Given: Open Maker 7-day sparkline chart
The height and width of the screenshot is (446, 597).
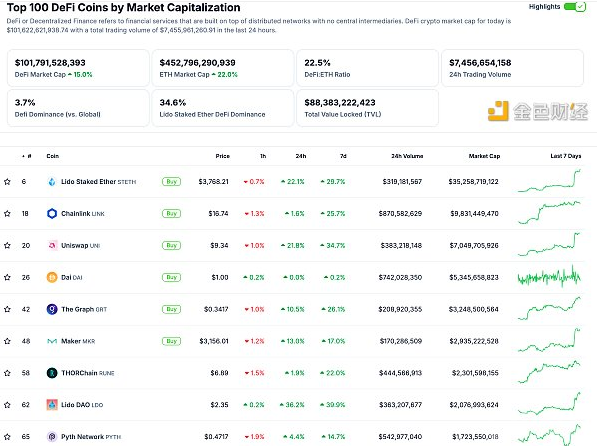Looking at the screenshot, I should (549, 340).
